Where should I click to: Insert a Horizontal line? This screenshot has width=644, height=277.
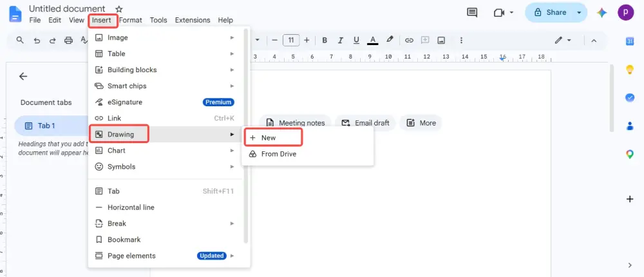[x=165, y=207]
